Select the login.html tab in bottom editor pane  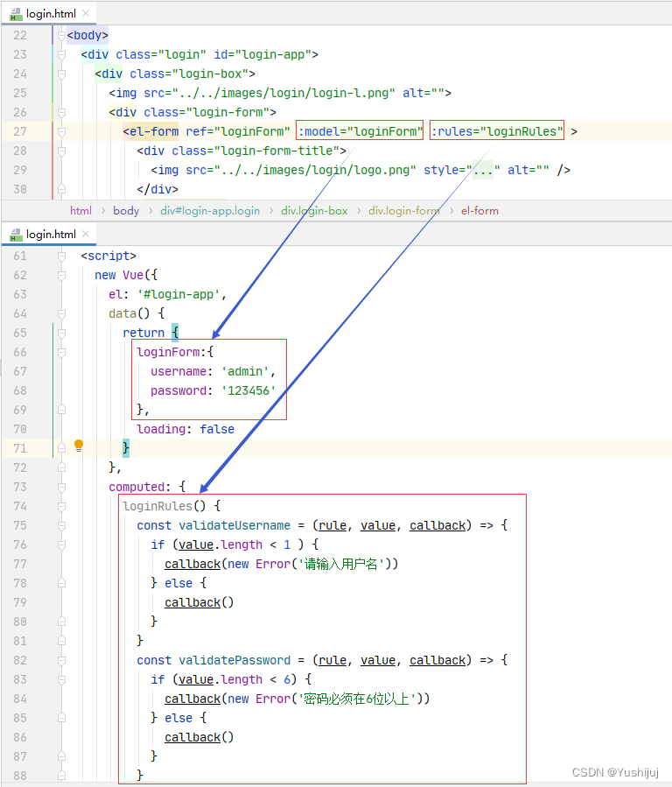(x=49, y=235)
